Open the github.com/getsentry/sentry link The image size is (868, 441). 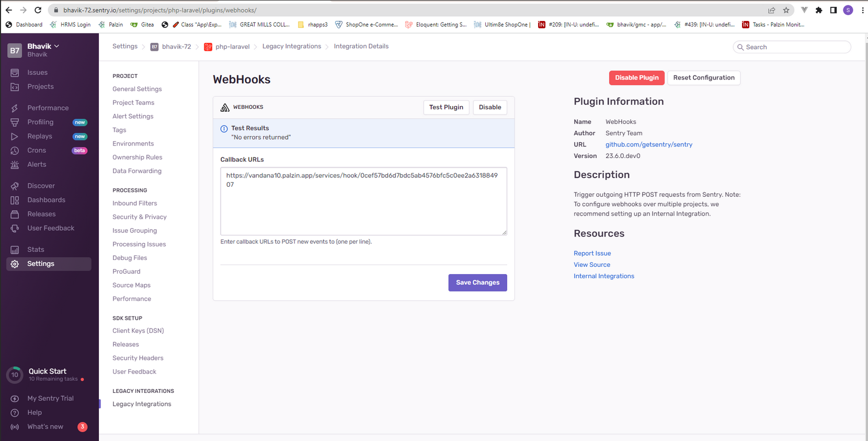649,145
